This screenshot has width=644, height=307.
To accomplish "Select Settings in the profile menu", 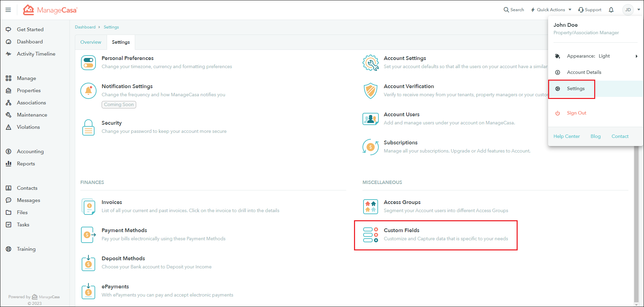I will point(576,88).
